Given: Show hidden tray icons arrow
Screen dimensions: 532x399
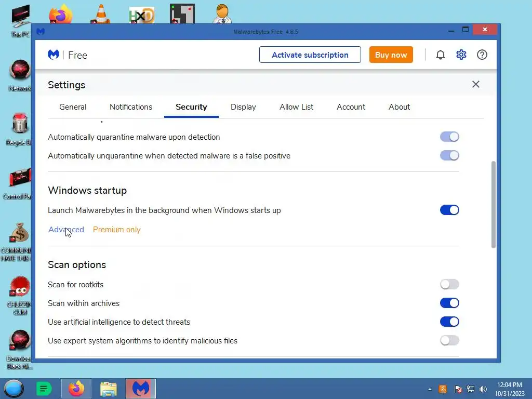Looking at the screenshot, I should (x=430, y=389).
